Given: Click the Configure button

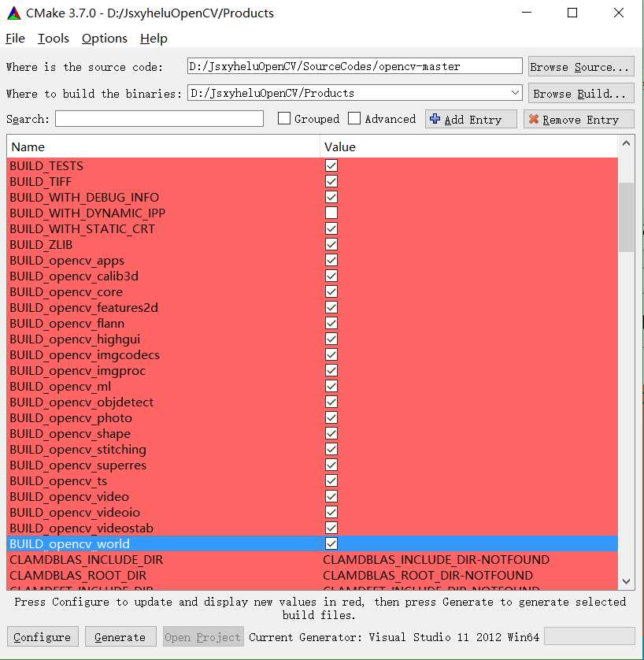Looking at the screenshot, I should coord(43,636).
